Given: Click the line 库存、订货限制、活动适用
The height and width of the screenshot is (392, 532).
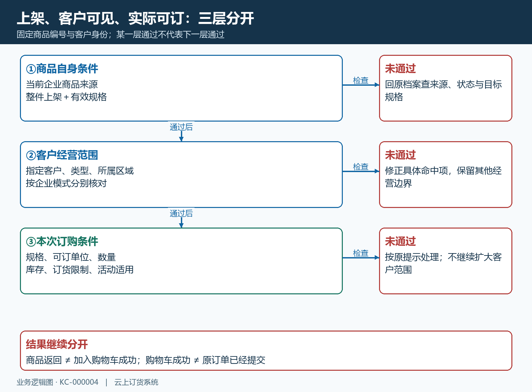Looking at the screenshot, I should (x=80, y=270).
